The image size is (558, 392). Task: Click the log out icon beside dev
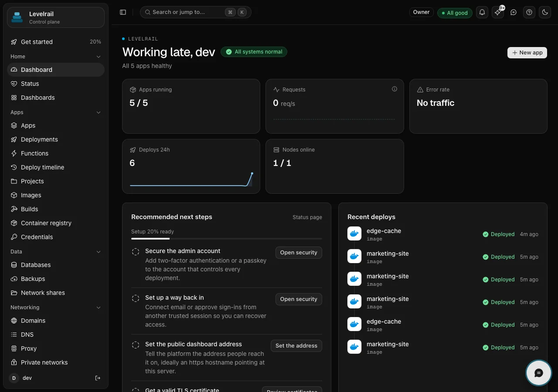[98, 378]
